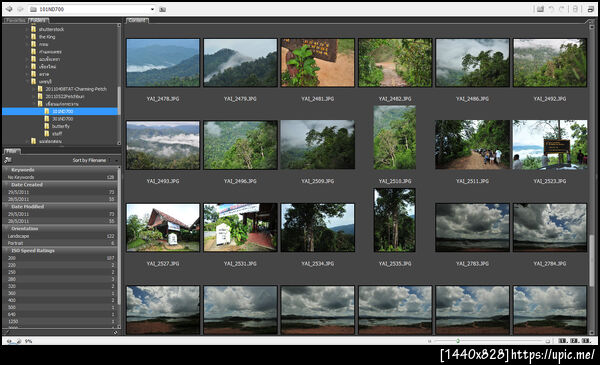Select thumbnail YAI_2511.JPG of hikers
This screenshot has width=600, height=365.
pyautogui.click(x=472, y=145)
